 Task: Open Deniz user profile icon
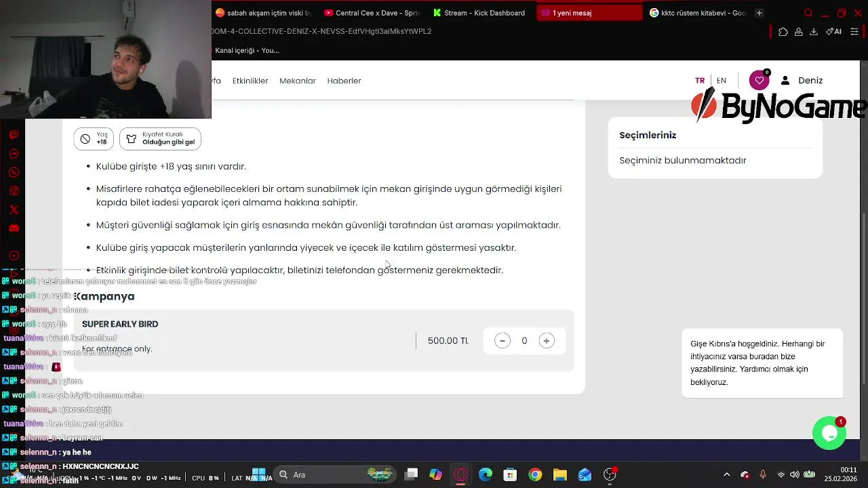coord(785,80)
